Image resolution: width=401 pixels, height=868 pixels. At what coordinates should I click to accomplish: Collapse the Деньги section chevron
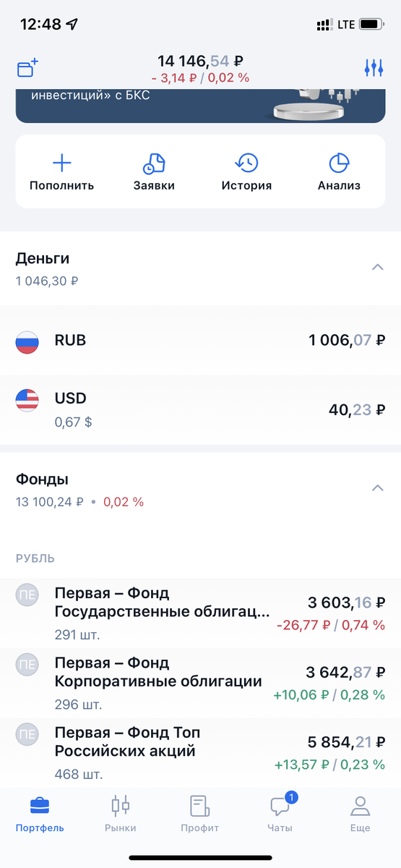[x=377, y=267]
